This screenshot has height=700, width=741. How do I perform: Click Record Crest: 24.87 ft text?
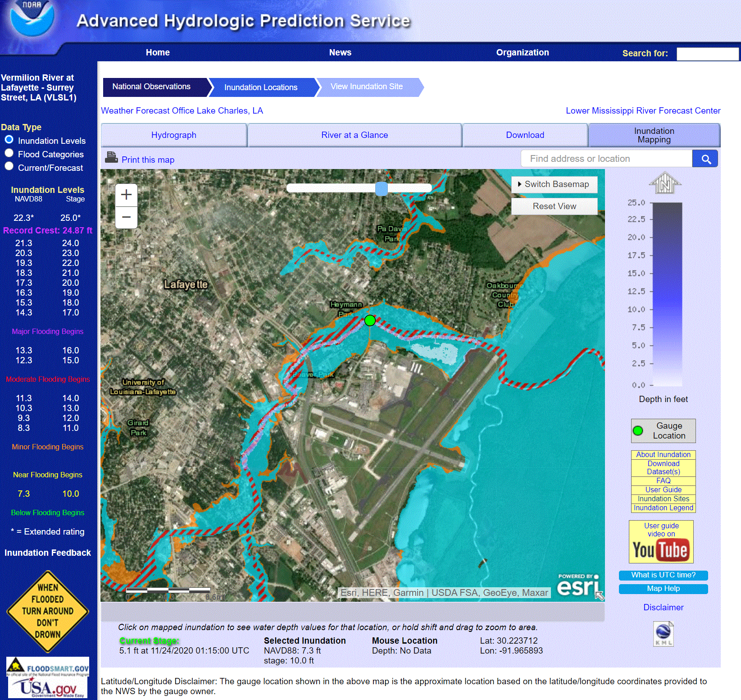tap(48, 230)
